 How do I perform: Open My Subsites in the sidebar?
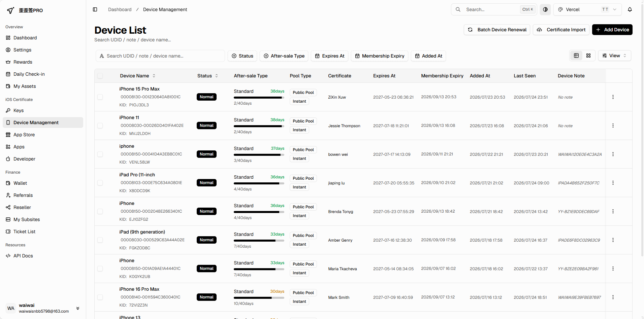43,219
